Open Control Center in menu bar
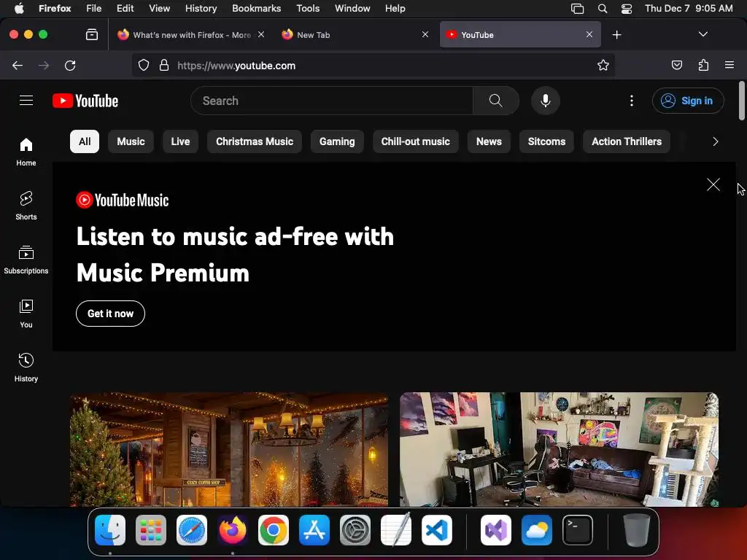The image size is (747, 560). [627, 8]
